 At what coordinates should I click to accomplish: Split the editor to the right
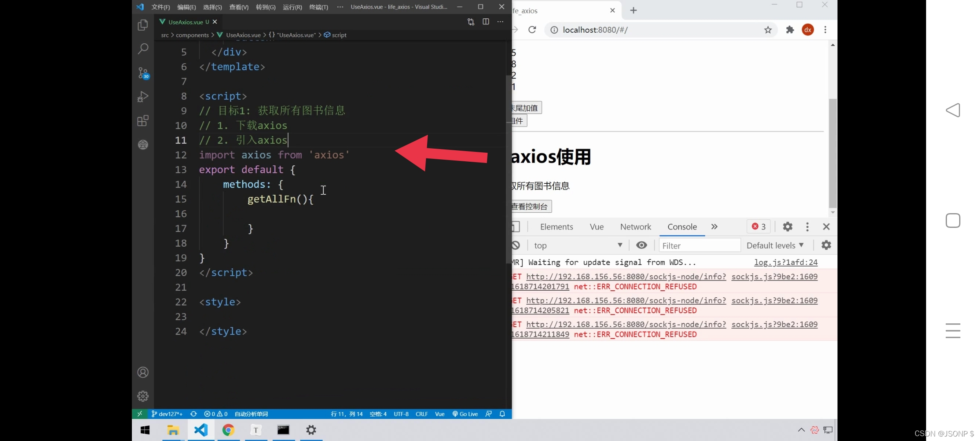[486, 22]
